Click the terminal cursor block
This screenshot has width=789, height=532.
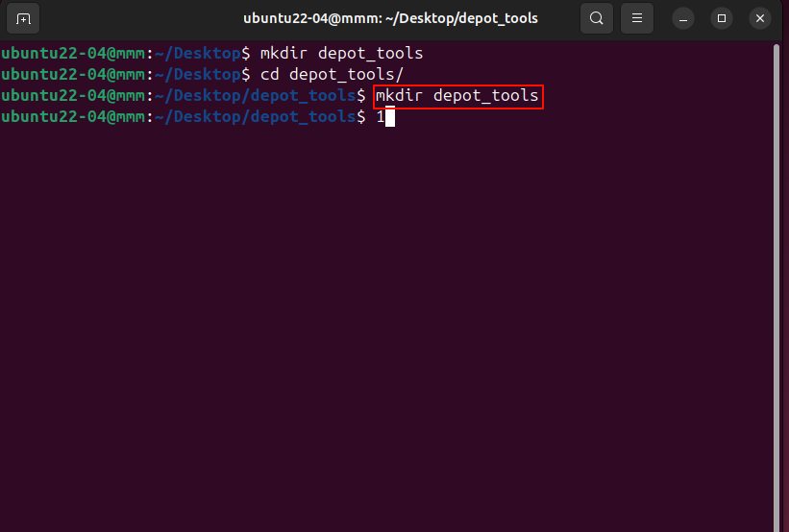pyautogui.click(x=390, y=116)
